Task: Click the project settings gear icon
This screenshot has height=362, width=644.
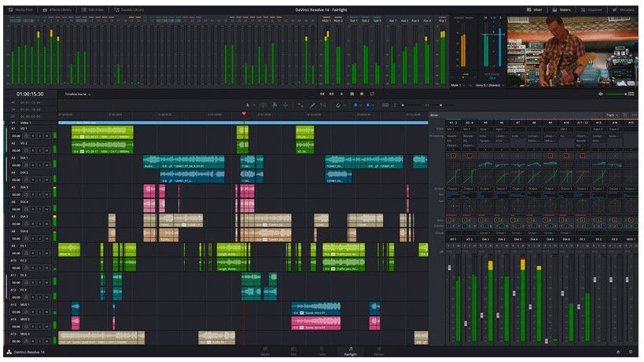Action: [631, 352]
